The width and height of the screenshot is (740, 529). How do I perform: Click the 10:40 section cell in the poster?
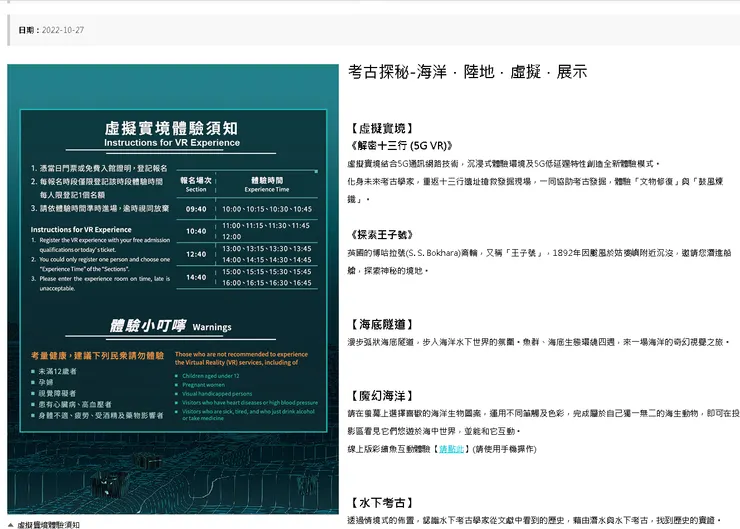(x=196, y=231)
